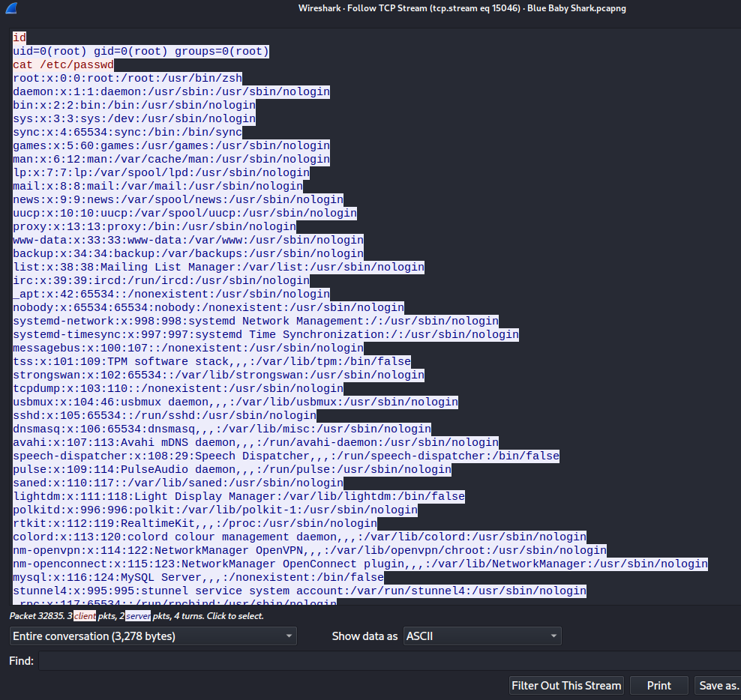Image resolution: width=741 pixels, height=700 pixels.
Task: Click the stunnel4 service account line
Action: (x=299, y=591)
